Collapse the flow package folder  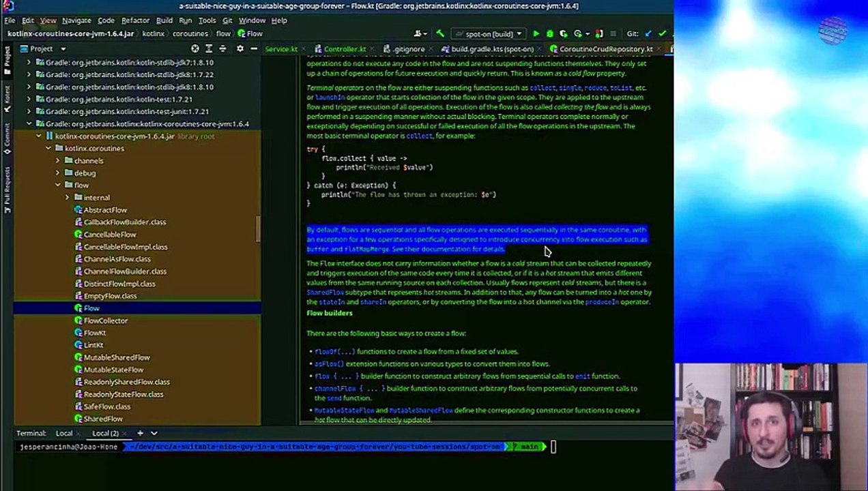[58, 185]
